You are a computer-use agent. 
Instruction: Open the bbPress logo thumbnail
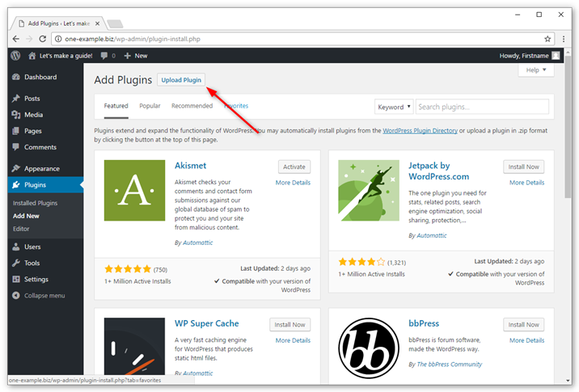pyautogui.click(x=369, y=348)
